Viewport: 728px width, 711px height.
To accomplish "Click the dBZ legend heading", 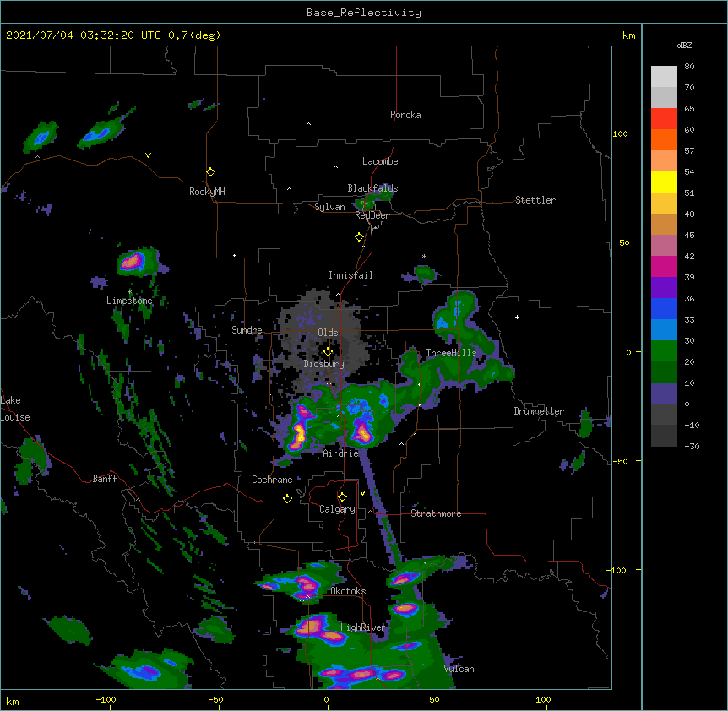I will pos(684,46).
